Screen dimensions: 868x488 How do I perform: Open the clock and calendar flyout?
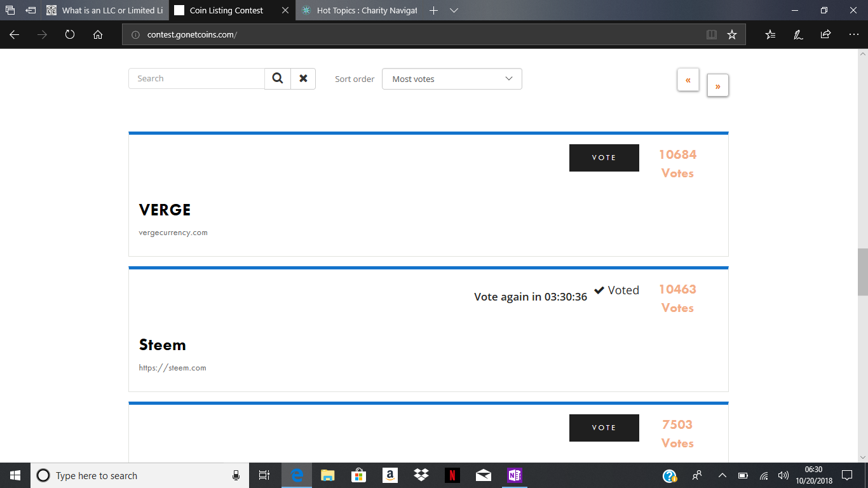[x=813, y=475]
